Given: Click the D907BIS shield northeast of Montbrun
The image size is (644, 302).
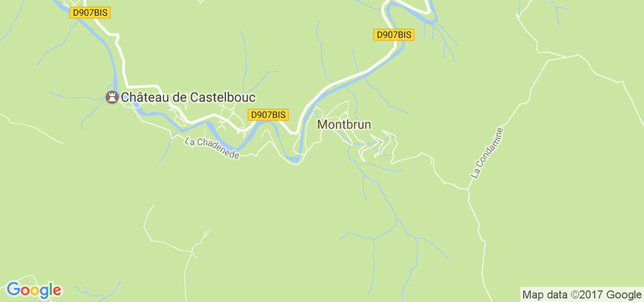Looking at the screenshot, I should tap(394, 35).
